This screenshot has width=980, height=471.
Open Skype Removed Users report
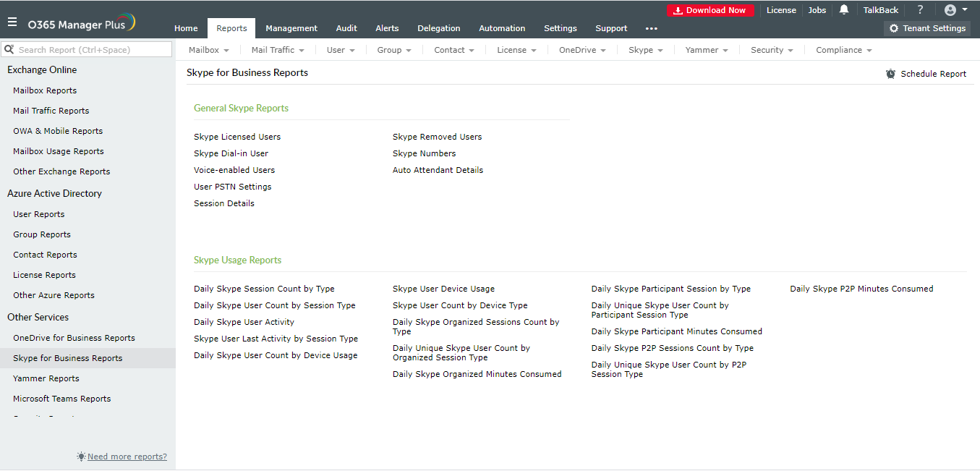tap(437, 137)
